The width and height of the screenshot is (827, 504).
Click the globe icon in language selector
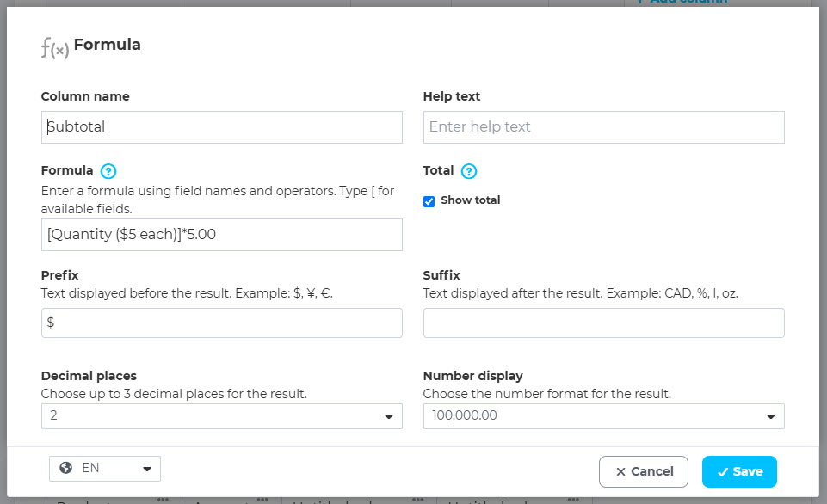66,468
